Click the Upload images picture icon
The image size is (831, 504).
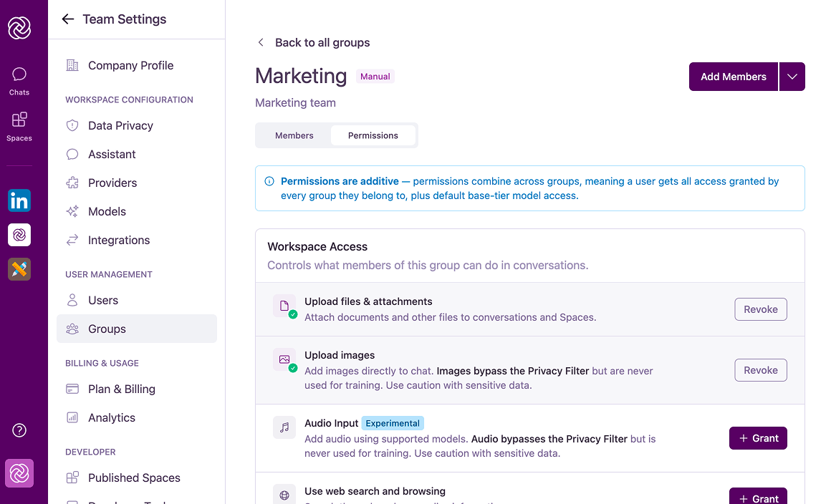(284, 359)
